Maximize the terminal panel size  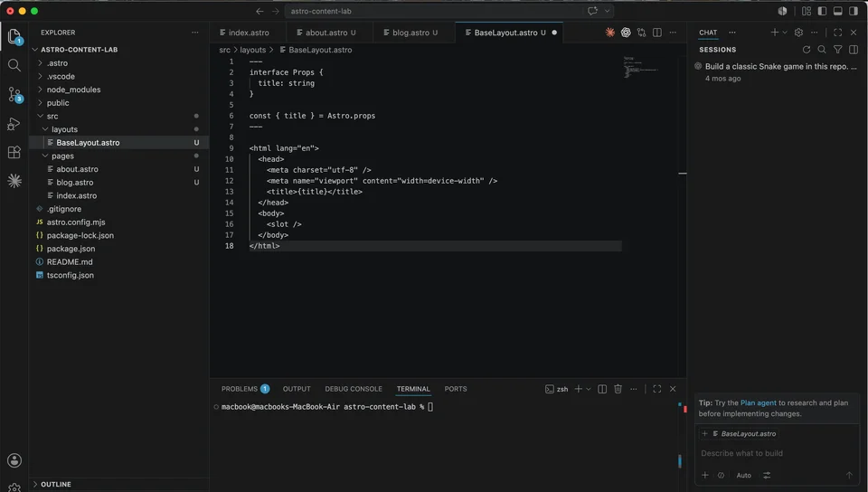(x=657, y=389)
